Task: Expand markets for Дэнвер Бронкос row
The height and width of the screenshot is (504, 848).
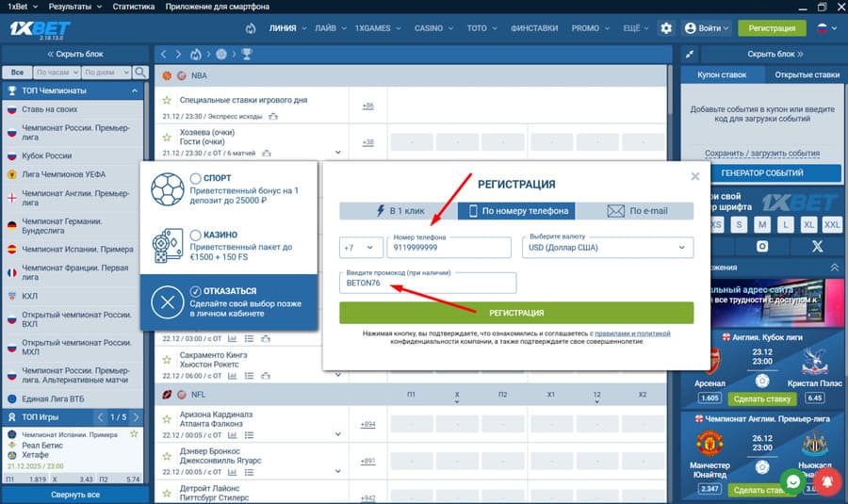Action: [x=338, y=471]
